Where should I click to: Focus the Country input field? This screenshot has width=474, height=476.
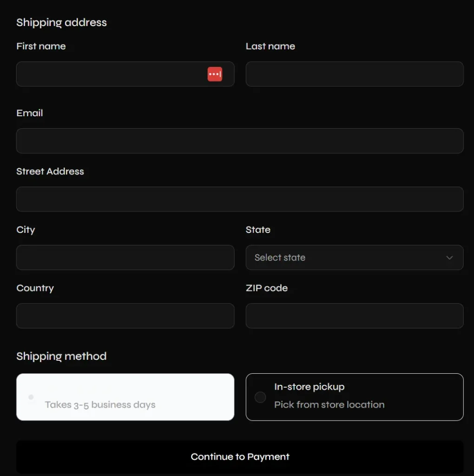click(x=125, y=316)
